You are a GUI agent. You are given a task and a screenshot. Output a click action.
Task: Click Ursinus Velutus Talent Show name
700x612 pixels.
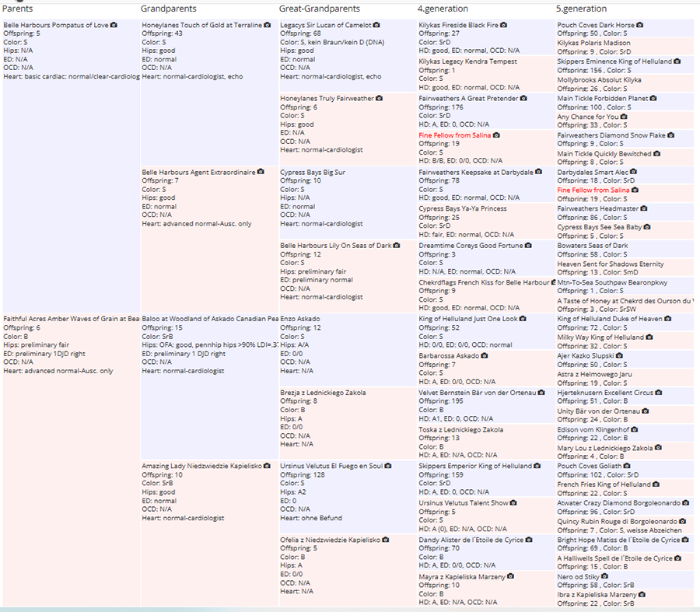tap(463, 503)
